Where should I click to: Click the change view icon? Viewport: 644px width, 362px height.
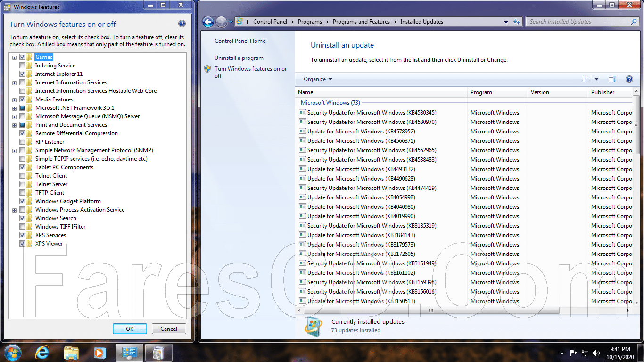pos(586,79)
